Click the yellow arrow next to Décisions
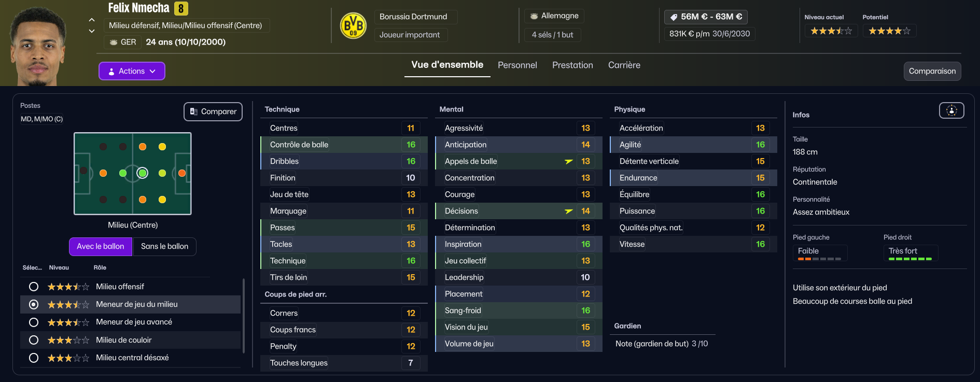The width and height of the screenshot is (980, 382). coord(569,211)
